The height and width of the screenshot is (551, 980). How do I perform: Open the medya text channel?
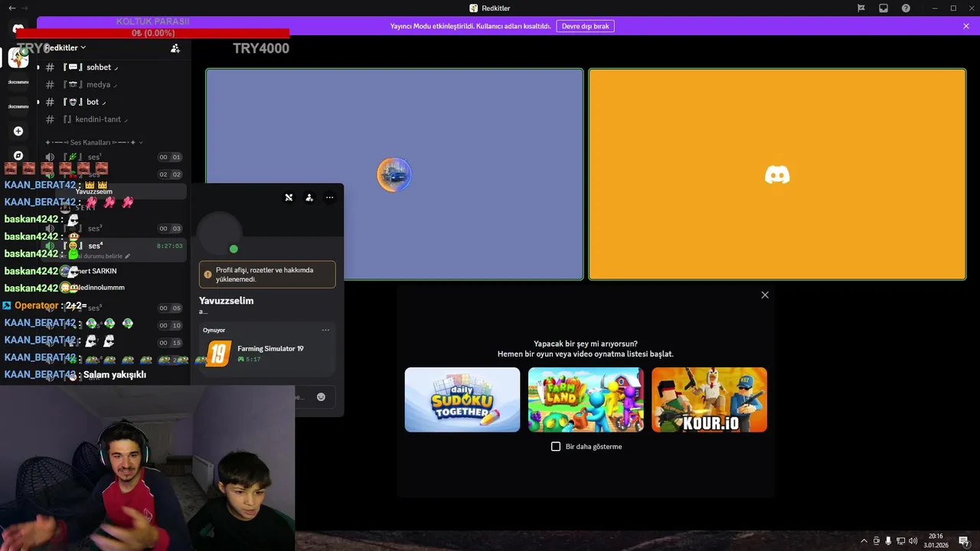pyautogui.click(x=113, y=84)
